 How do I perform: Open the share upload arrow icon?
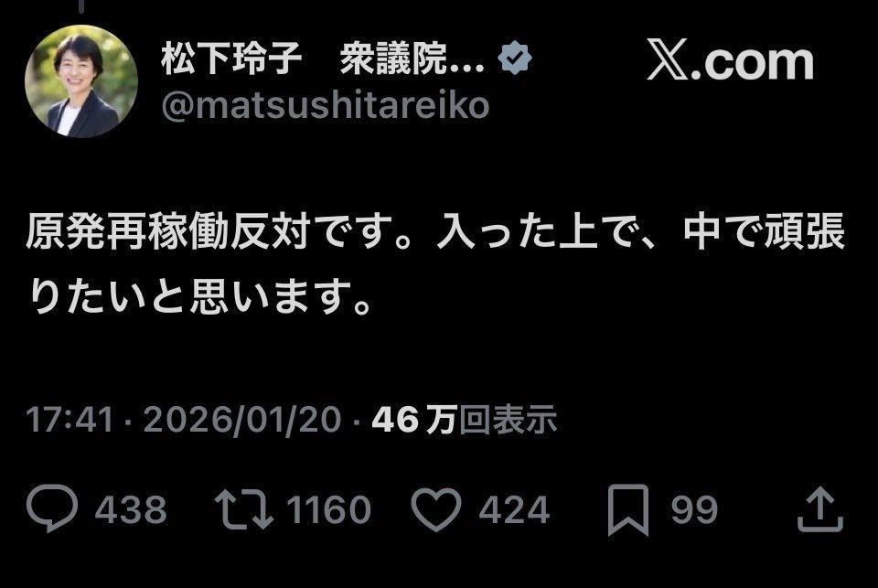[819, 509]
